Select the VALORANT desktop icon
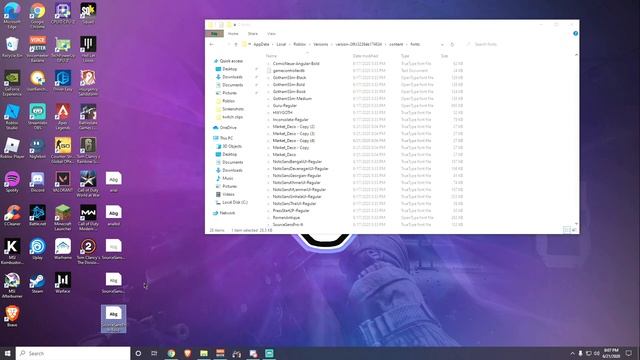 62,182
